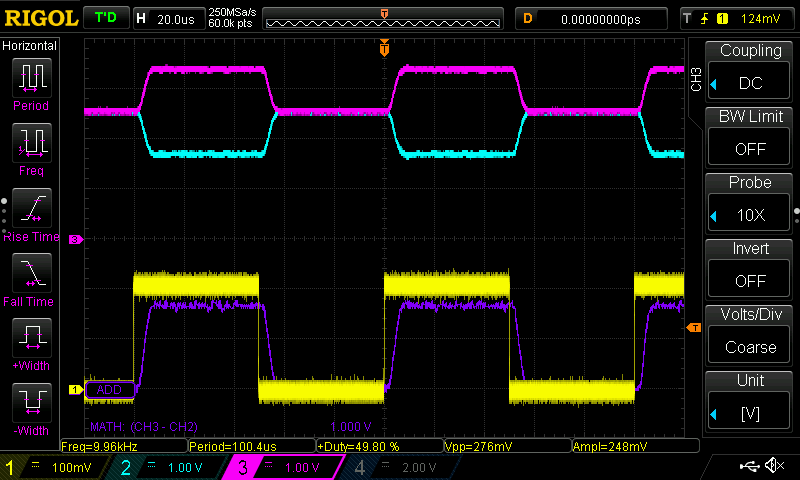
Task: Click the math scale 1.000 V value
Action: pyautogui.click(x=351, y=426)
